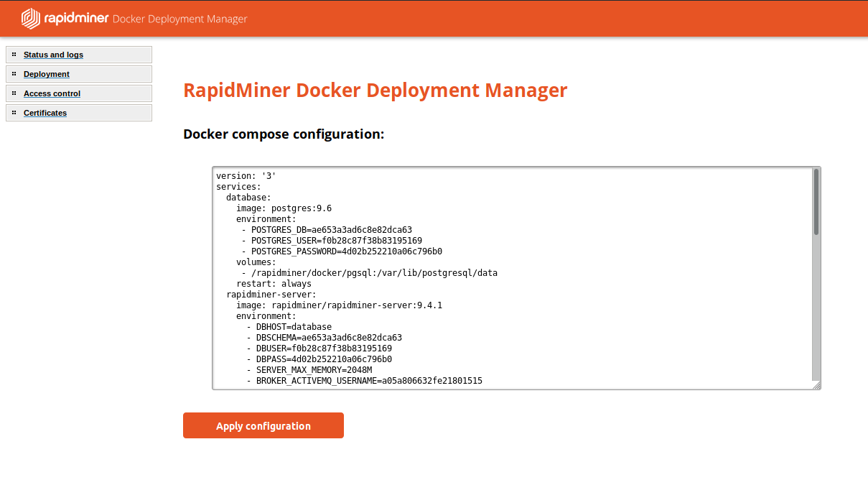Image resolution: width=868 pixels, height=480 pixels.
Task: Click the 'rapidminer-server:' service line
Action: tap(271, 295)
